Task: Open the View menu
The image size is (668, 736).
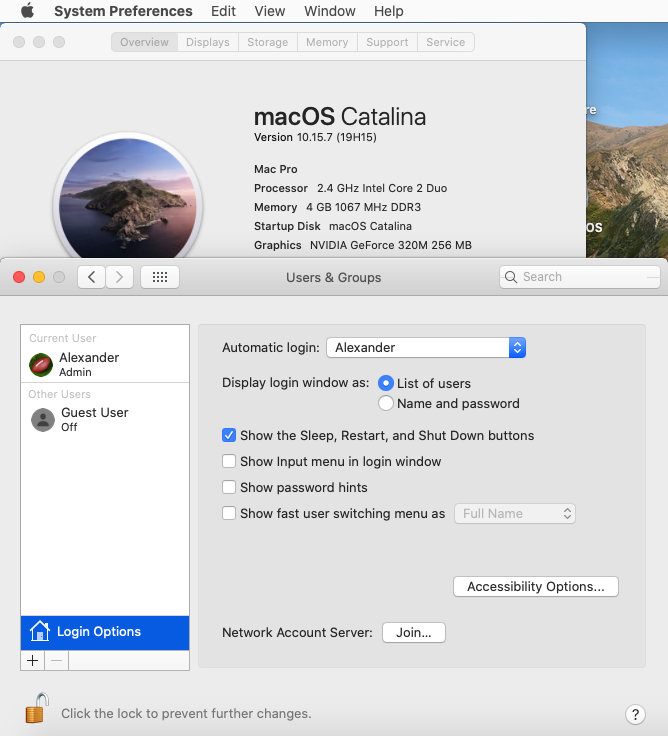Action: tap(269, 11)
